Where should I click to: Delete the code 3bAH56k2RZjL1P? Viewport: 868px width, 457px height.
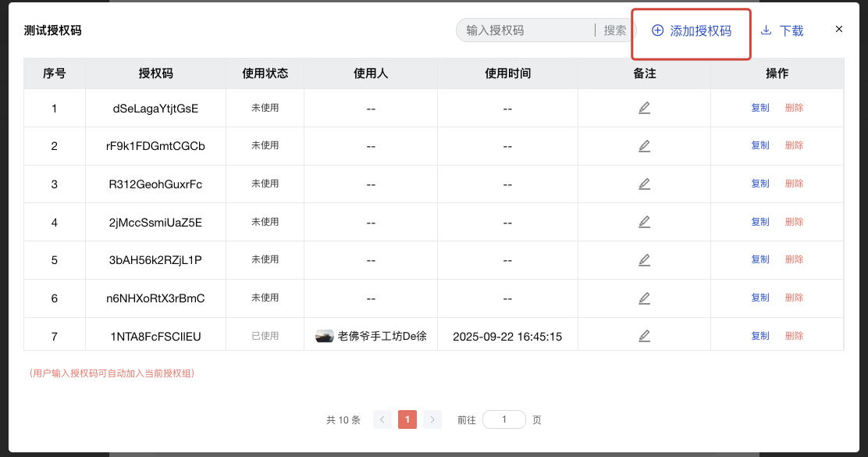point(794,259)
